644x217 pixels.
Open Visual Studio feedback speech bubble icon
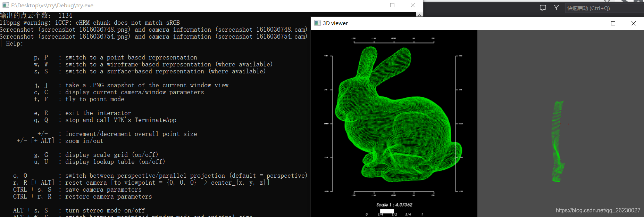click(543, 8)
